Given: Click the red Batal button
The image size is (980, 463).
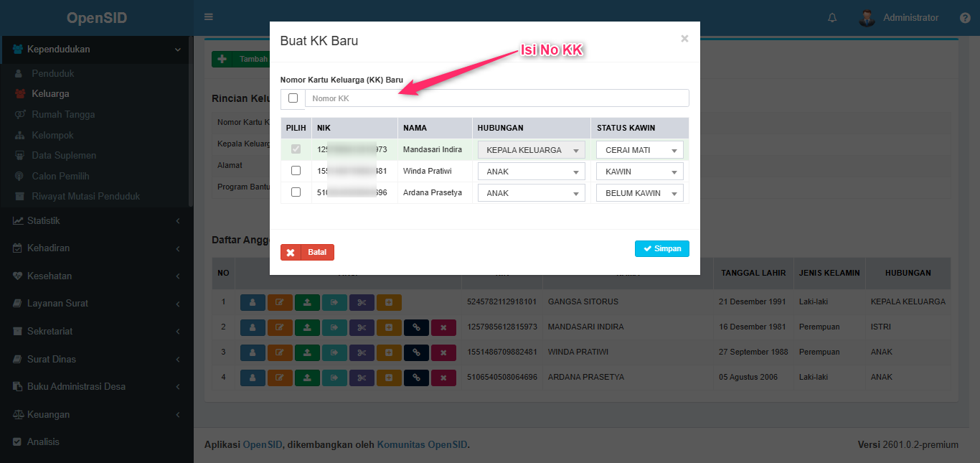Looking at the screenshot, I should 307,253.
